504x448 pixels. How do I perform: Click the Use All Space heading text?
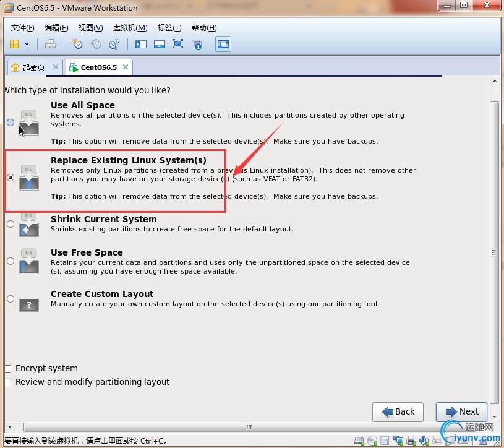[x=83, y=105]
